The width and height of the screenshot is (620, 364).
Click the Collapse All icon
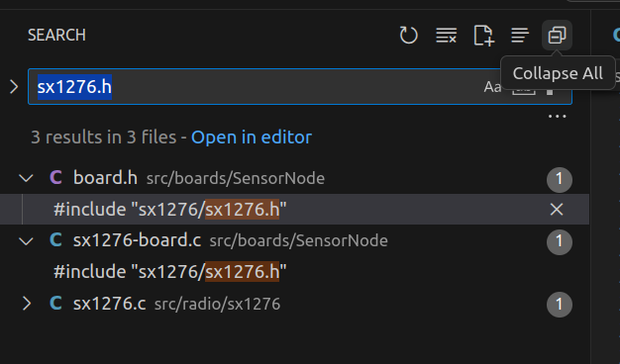click(557, 36)
